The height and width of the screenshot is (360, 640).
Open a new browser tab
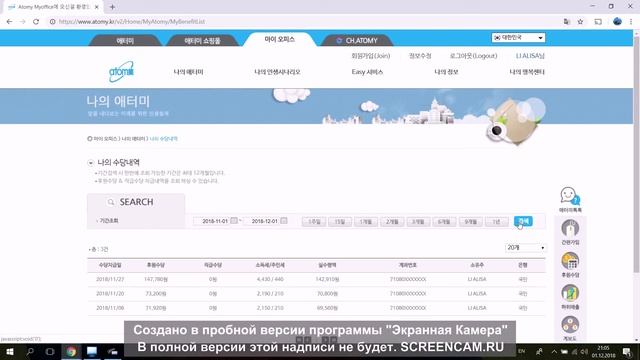pos(112,7)
